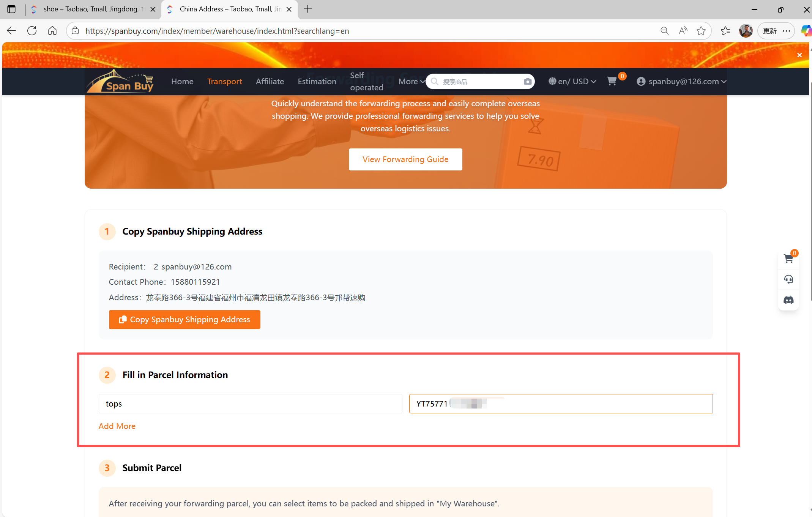Click the Span Buy logo

pos(121,82)
